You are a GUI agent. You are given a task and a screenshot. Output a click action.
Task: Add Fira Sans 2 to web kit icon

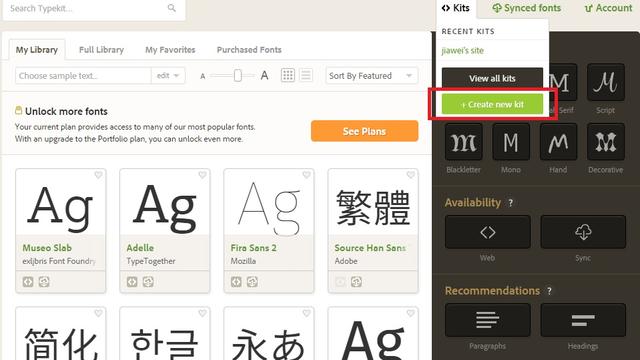tap(236, 282)
